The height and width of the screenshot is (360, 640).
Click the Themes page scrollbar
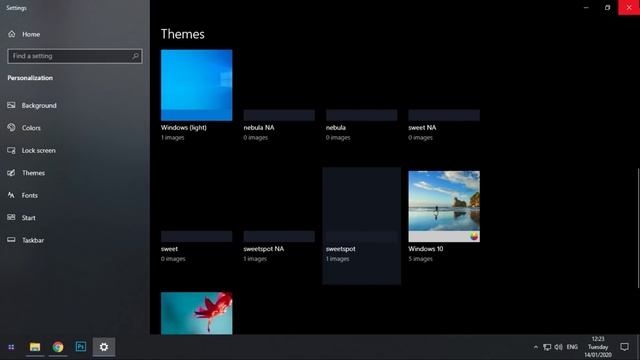coord(638,228)
